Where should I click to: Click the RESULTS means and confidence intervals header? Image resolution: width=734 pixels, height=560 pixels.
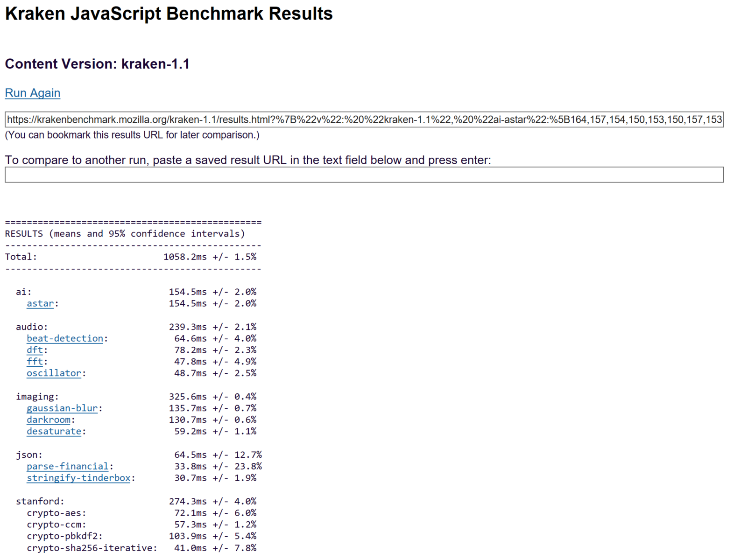click(125, 234)
